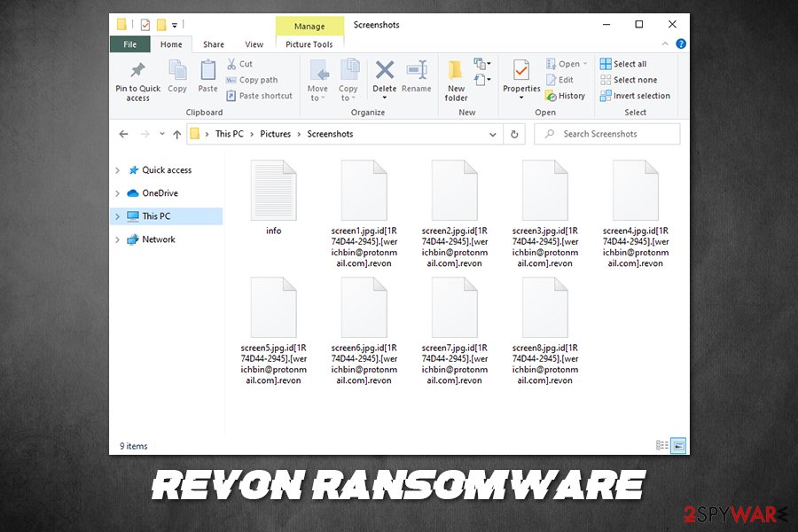Open recent locations dropdown arrow

tap(162, 134)
